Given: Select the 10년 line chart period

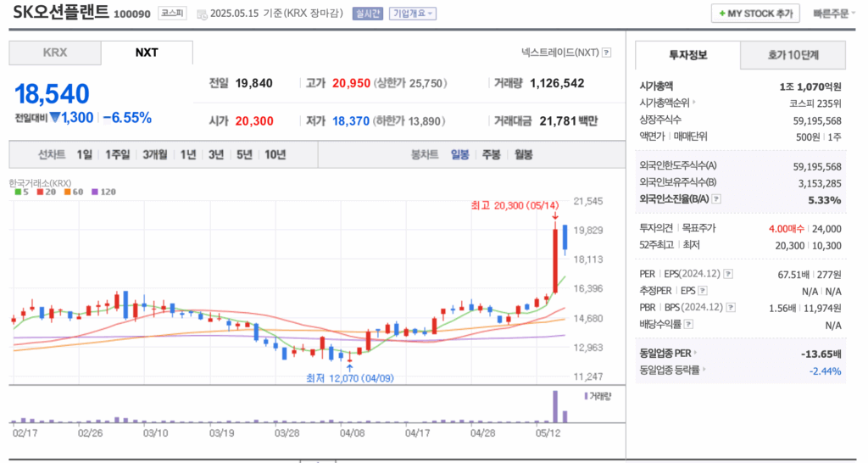Looking at the screenshot, I should pyautogui.click(x=275, y=154).
